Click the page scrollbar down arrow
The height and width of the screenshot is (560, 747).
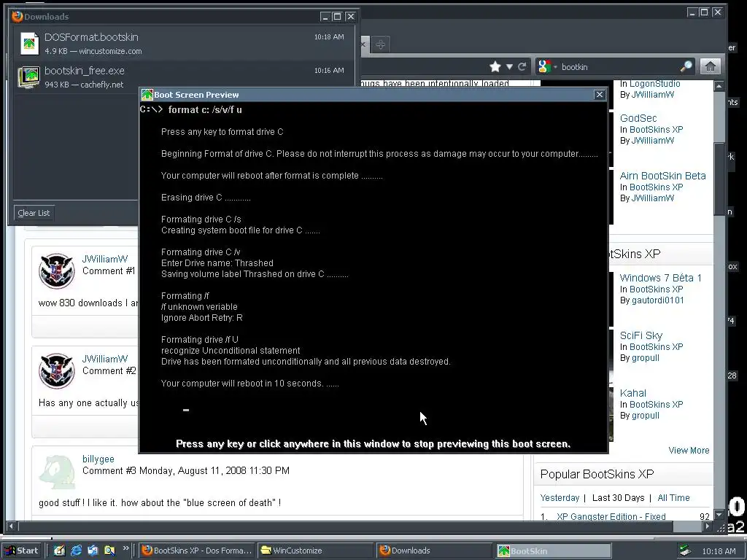[x=719, y=515]
